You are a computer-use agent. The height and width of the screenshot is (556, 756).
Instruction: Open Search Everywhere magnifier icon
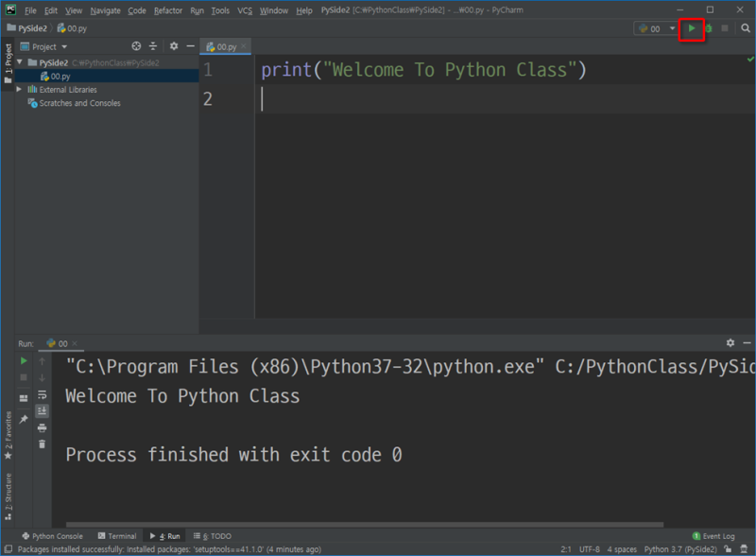pos(745,28)
